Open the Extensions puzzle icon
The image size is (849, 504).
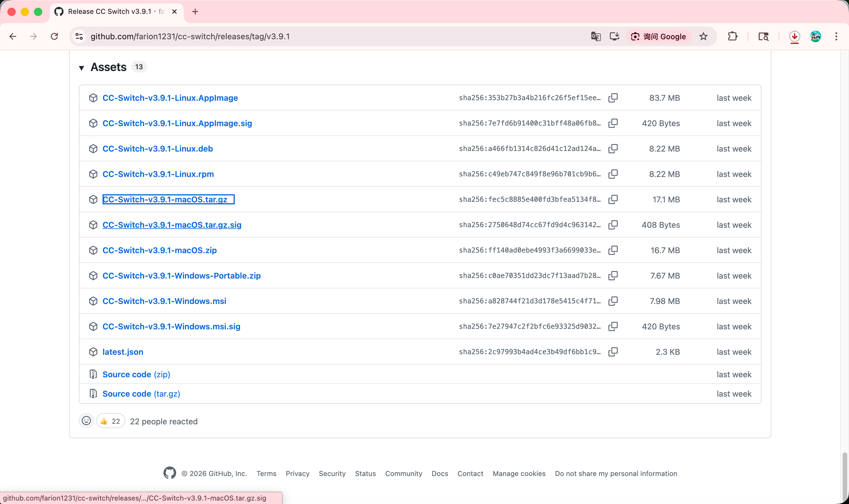pos(732,36)
